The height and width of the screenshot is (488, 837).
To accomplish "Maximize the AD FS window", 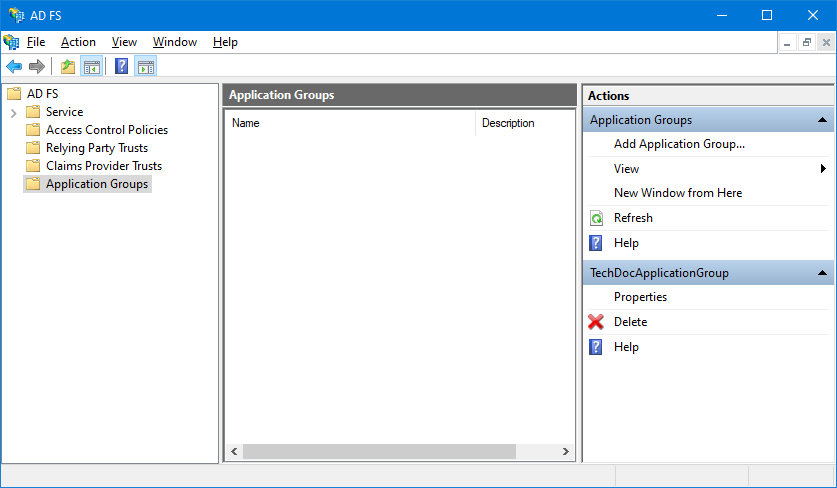I will click(767, 15).
